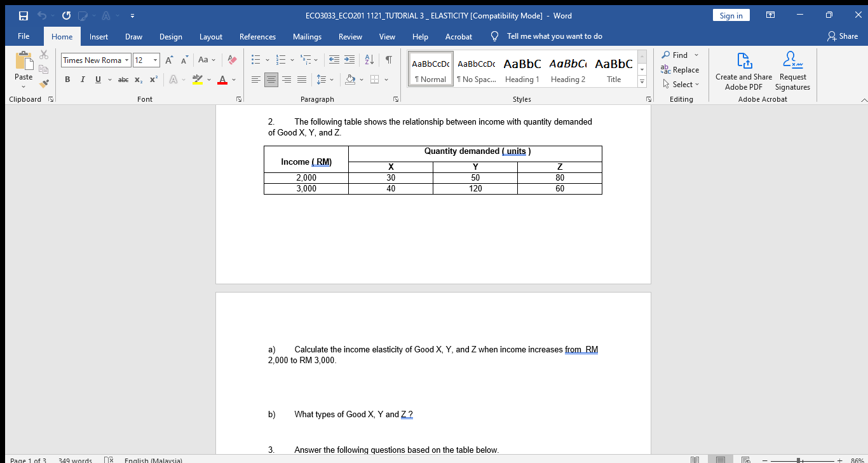
Task: Click the Paste clipboard icon
Action: [24, 61]
